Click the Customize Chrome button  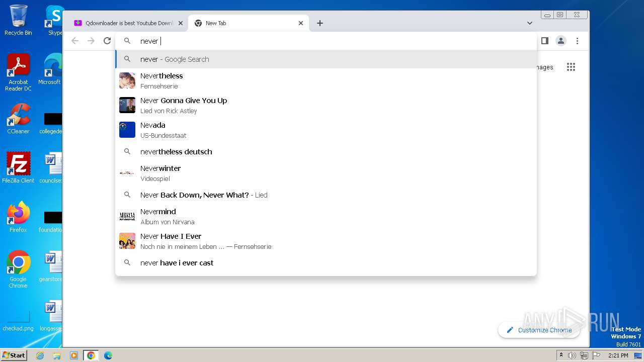pyautogui.click(x=539, y=330)
